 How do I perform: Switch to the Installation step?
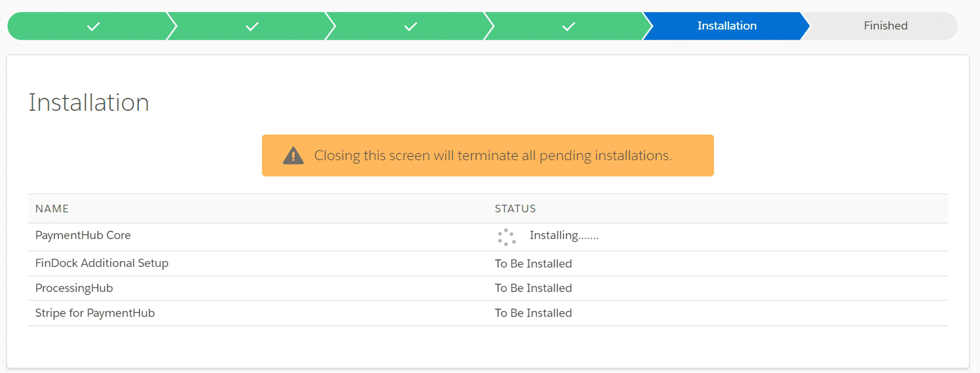pyautogui.click(x=726, y=26)
